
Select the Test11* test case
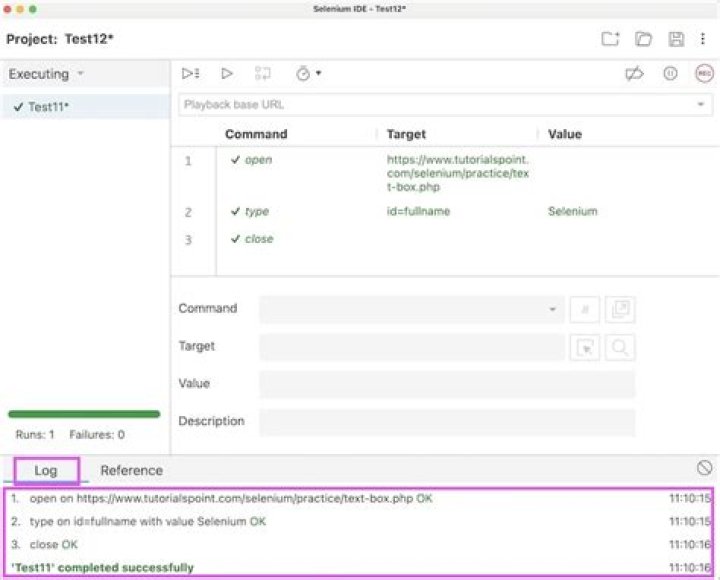tap(85, 107)
